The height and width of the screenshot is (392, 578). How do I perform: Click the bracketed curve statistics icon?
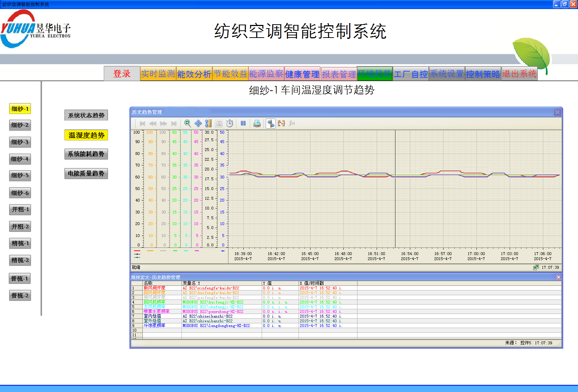click(281, 124)
